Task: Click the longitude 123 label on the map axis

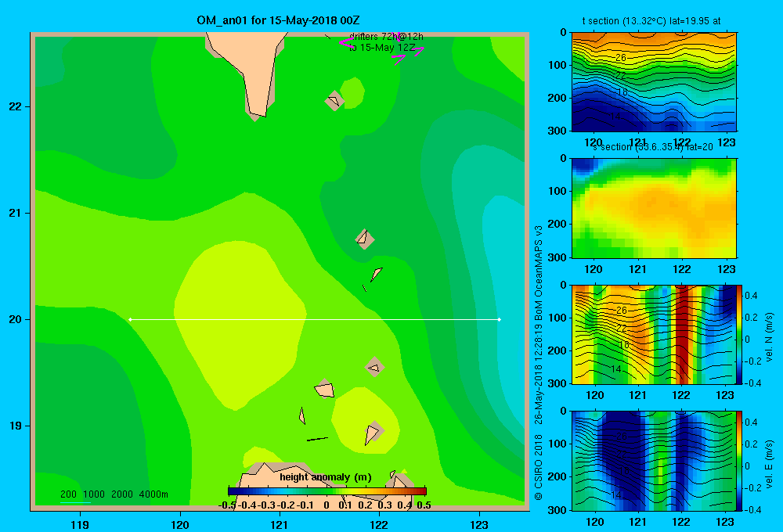Action: pos(479,524)
